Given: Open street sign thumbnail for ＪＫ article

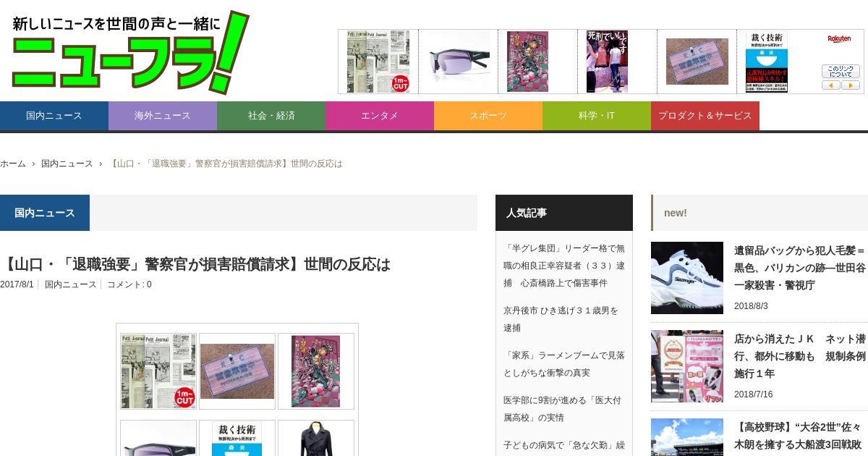Looking at the screenshot, I should [x=687, y=366].
